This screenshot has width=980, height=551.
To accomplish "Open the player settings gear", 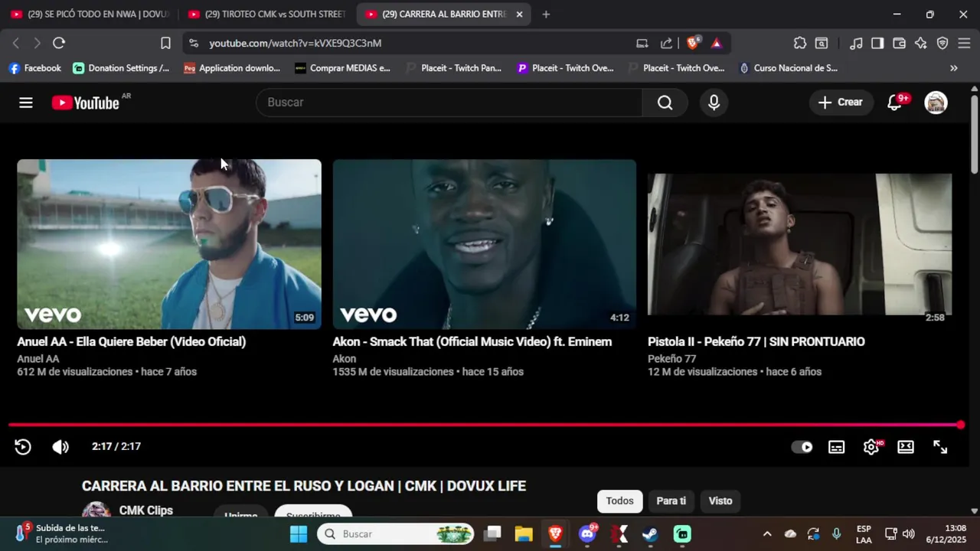I will point(871,447).
